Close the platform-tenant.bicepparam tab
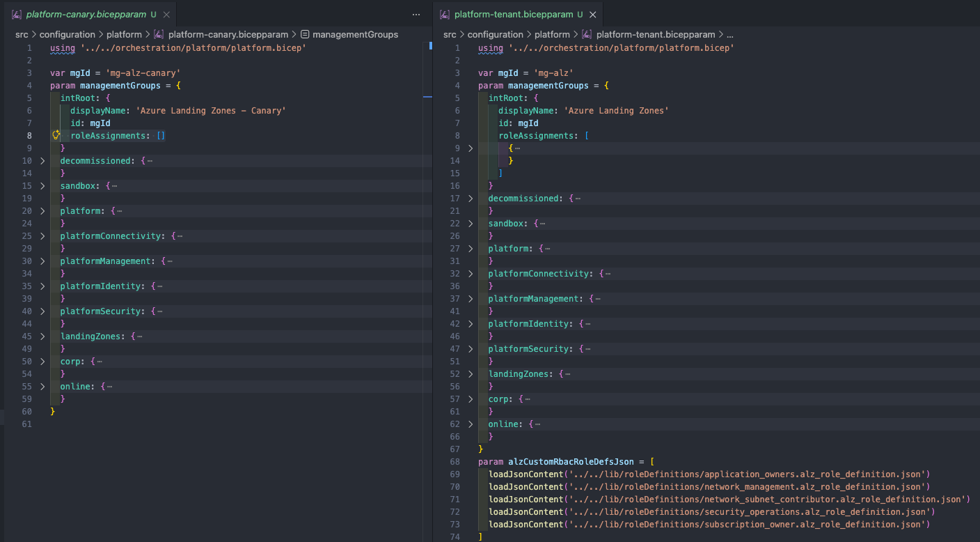Screen dimensions: 980x542 pos(593,14)
